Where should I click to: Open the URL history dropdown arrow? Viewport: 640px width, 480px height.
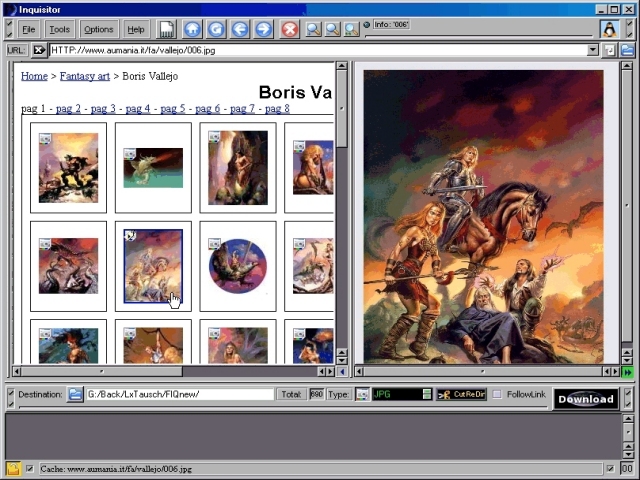coord(593,49)
